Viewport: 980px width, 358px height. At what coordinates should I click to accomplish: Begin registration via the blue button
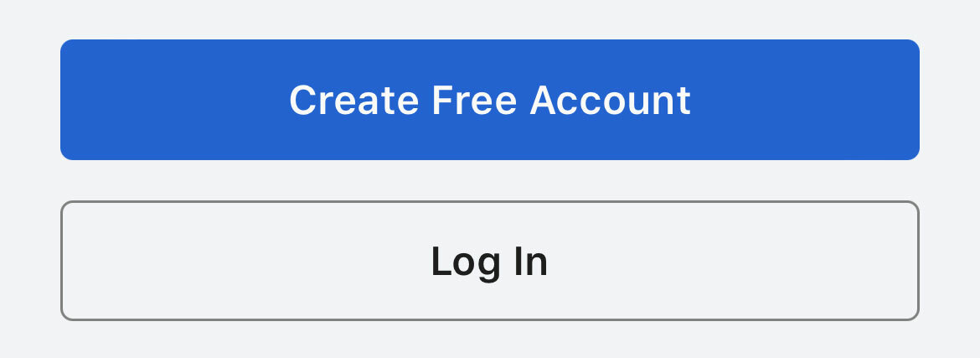click(489, 100)
